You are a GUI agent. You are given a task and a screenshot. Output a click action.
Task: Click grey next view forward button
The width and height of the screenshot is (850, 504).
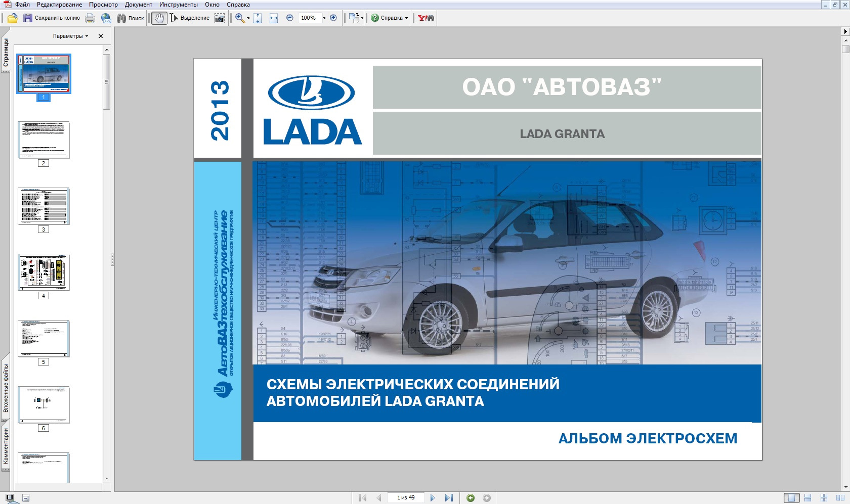point(487,498)
